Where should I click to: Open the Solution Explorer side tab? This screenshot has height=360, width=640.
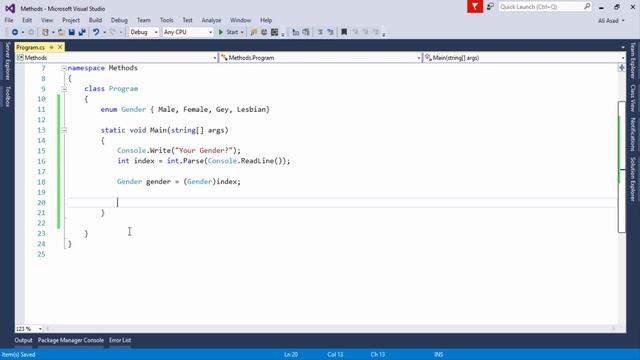(633, 179)
